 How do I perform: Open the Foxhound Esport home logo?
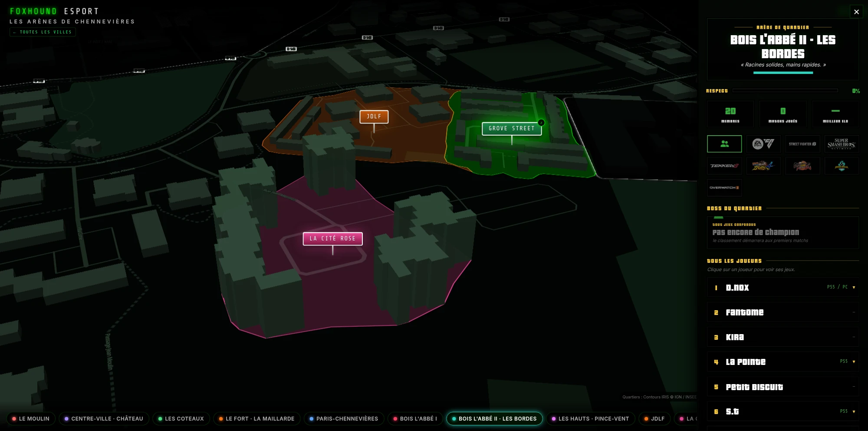[54, 11]
